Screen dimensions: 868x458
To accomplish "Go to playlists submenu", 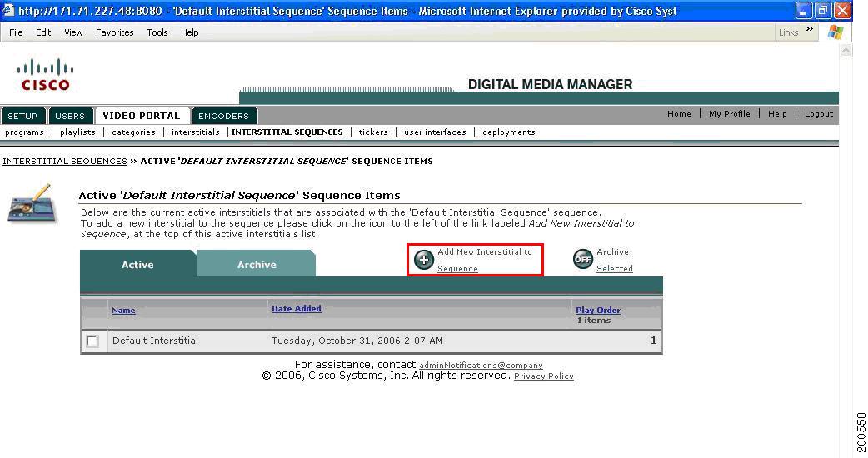I will [77, 132].
